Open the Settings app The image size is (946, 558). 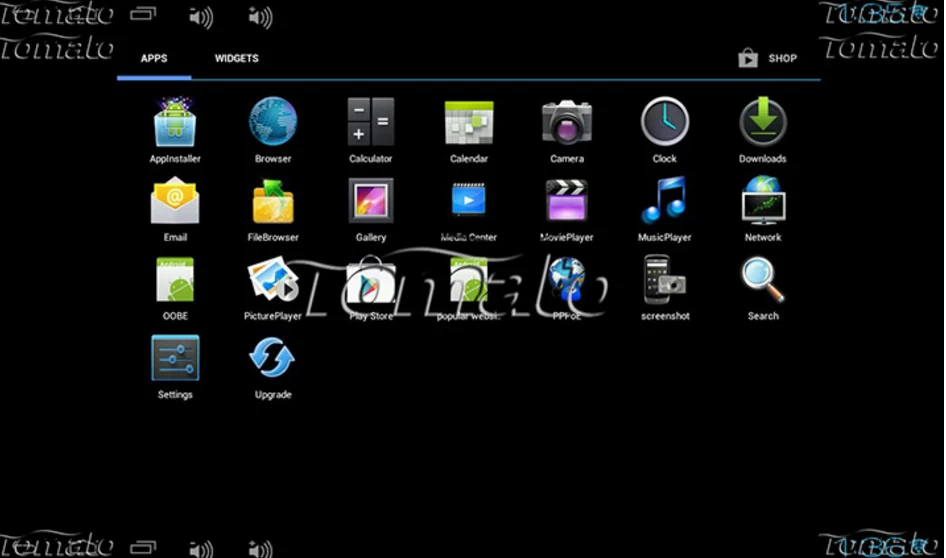(175, 358)
